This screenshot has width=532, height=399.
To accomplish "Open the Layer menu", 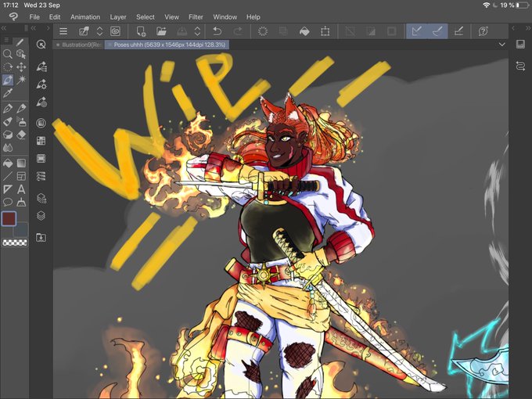I will pyautogui.click(x=118, y=17).
